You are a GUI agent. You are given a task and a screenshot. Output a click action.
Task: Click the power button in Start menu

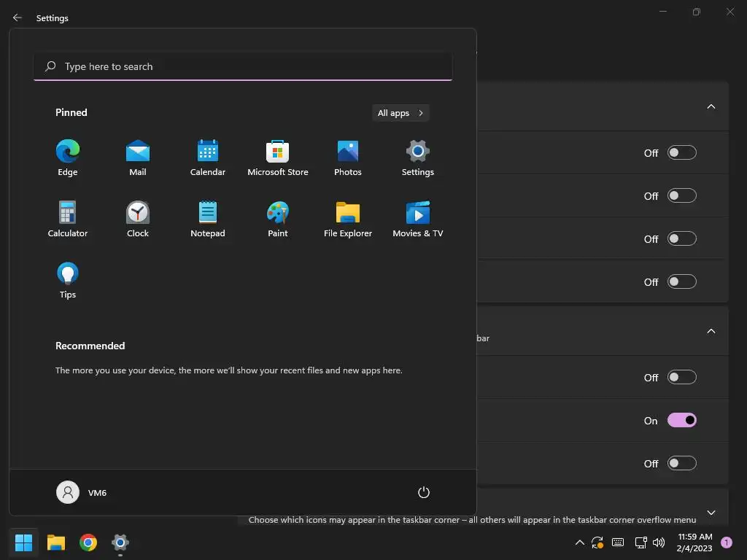tap(424, 492)
